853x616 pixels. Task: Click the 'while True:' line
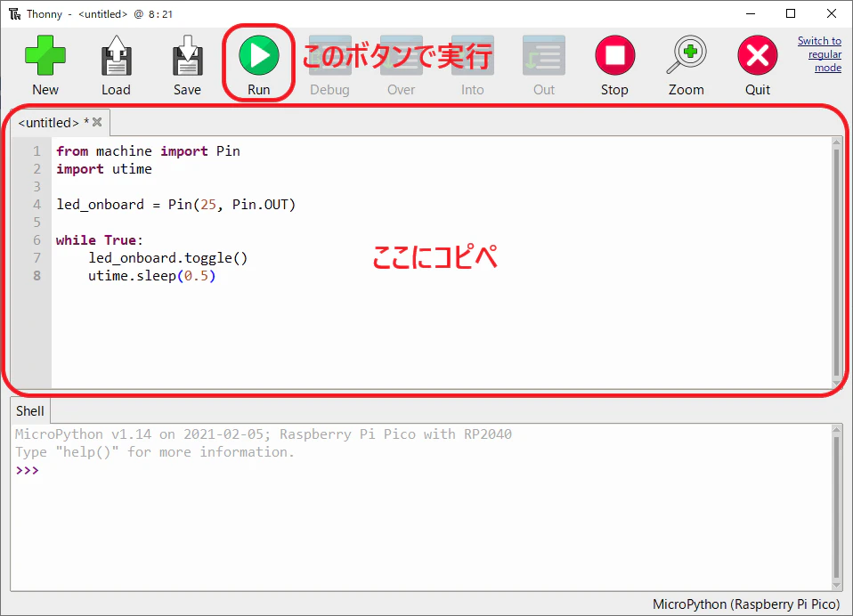click(99, 240)
